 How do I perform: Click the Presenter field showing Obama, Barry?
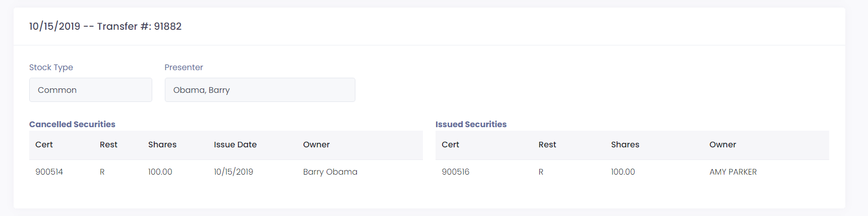pyautogui.click(x=260, y=90)
